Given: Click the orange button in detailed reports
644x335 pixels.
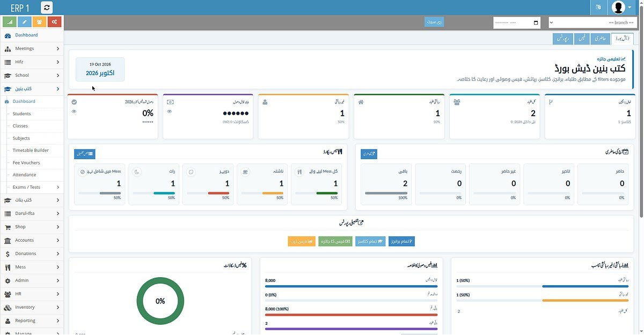Looking at the screenshot, I should point(302,241).
